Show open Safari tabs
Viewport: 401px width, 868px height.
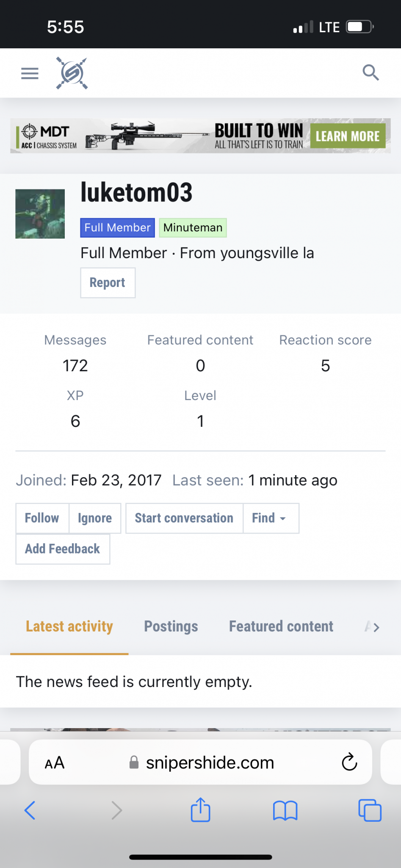click(x=370, y=810)
